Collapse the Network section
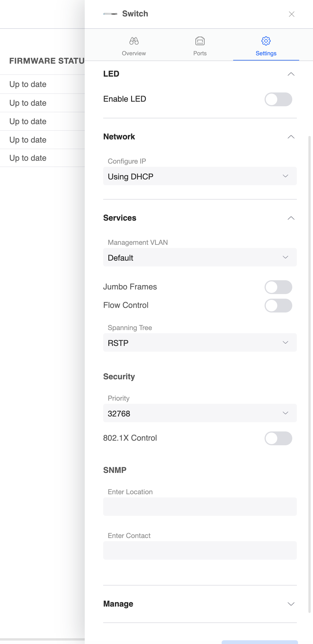 point(291,137)
